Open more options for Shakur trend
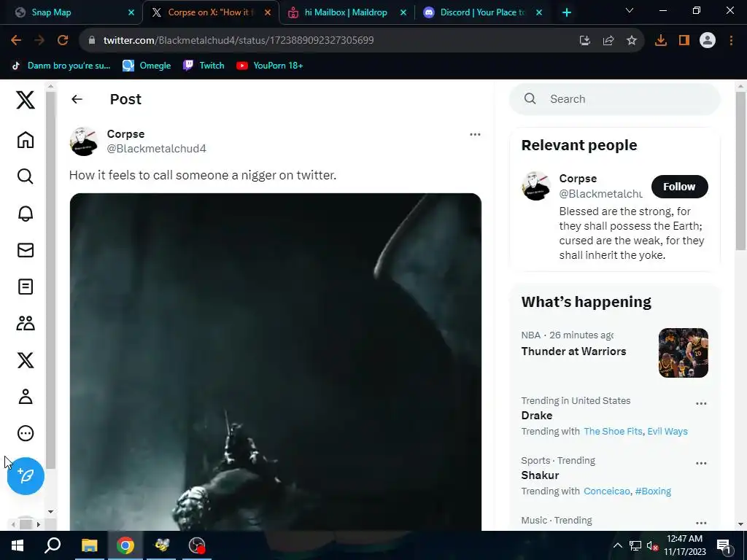This screenshot has height=560, width=747. click(x=701, y=463)
